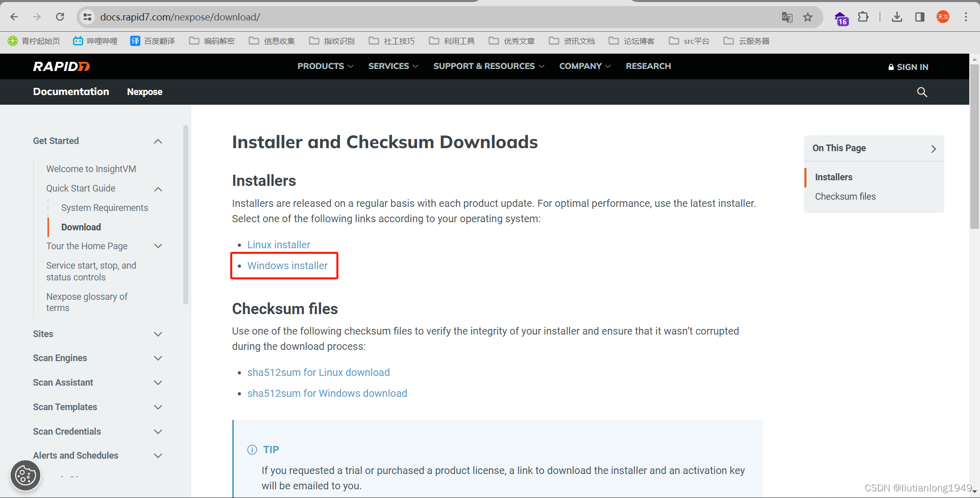Expand the Scan Credentials section chevron
This screenshot has width=980, height=498.
click(158, 432)
